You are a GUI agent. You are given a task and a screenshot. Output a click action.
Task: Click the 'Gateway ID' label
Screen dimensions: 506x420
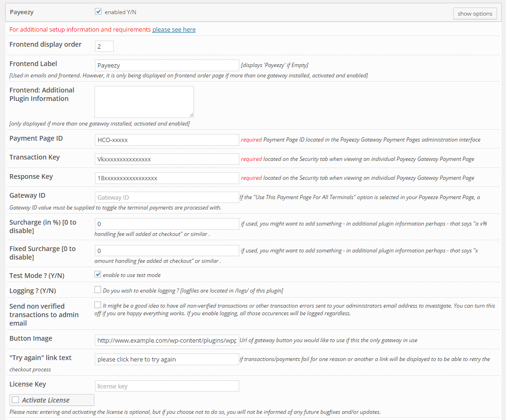[x=27, y=195]
